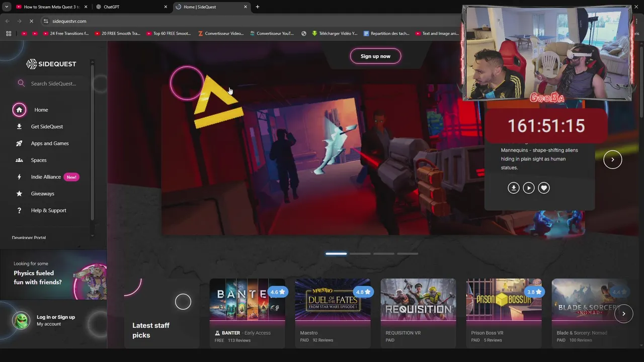The image size is (644, 362).
Task: Open the Convertisseur Video bookmark
Action: coord(220,34)
